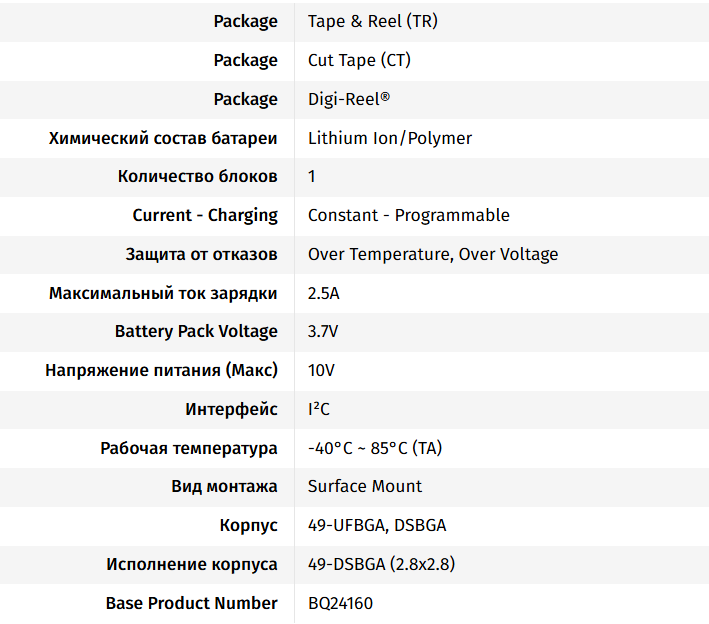
Task: Click the -40°C ~ 85°C (TA) value
Action: pyautogui.click(x=374, y=448)
